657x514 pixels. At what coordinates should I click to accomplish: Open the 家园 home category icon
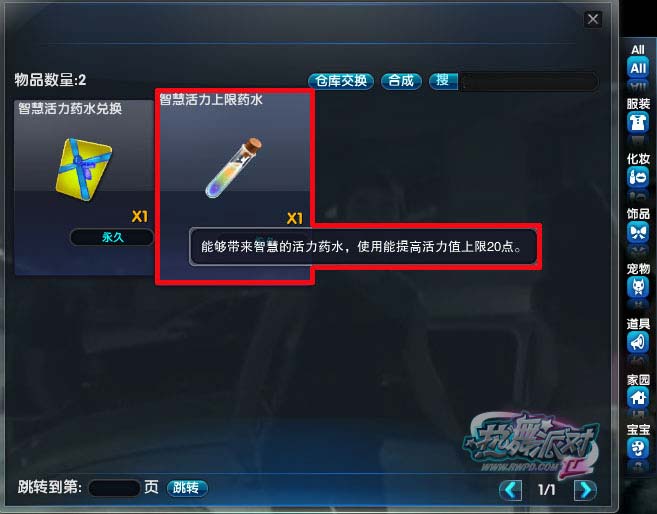(638, 398)
